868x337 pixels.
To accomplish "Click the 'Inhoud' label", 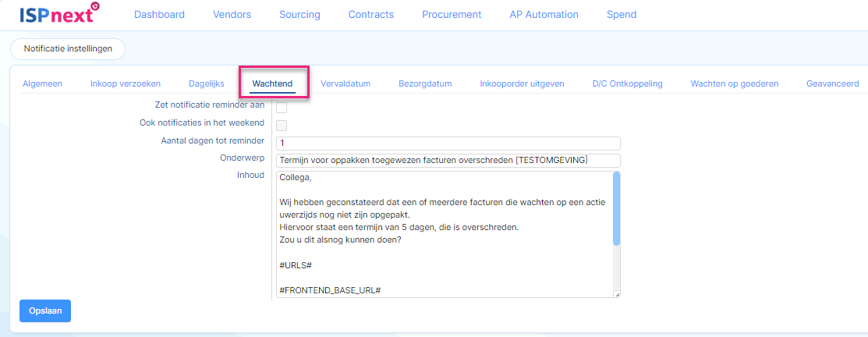I will pos(251,176).
